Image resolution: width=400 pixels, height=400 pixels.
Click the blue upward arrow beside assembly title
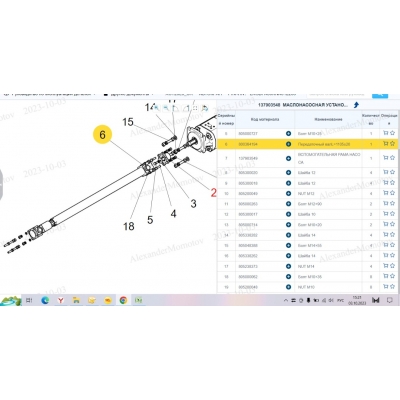tap(356, 105)
